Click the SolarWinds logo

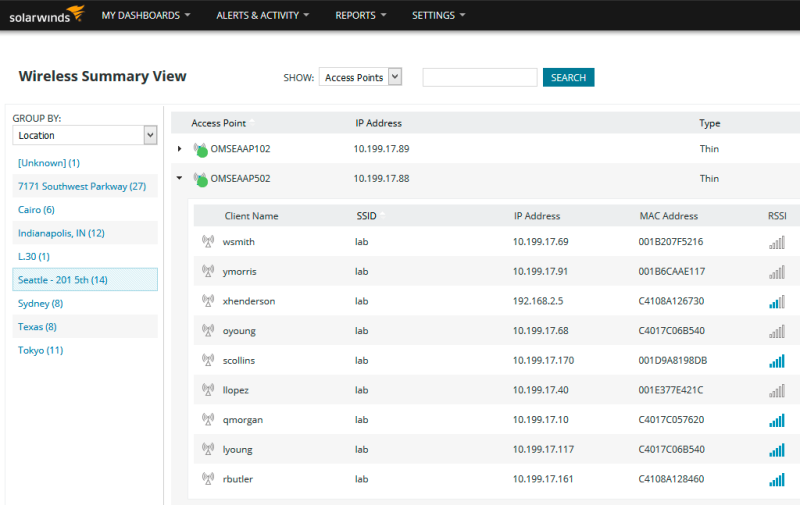tap(46, 14)
